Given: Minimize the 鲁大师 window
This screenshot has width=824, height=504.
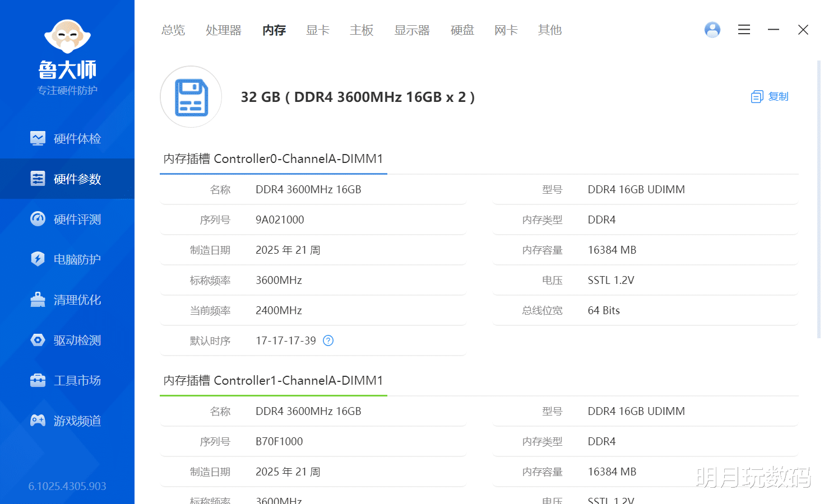Looking at the screenshot, I should click(774, 30).
